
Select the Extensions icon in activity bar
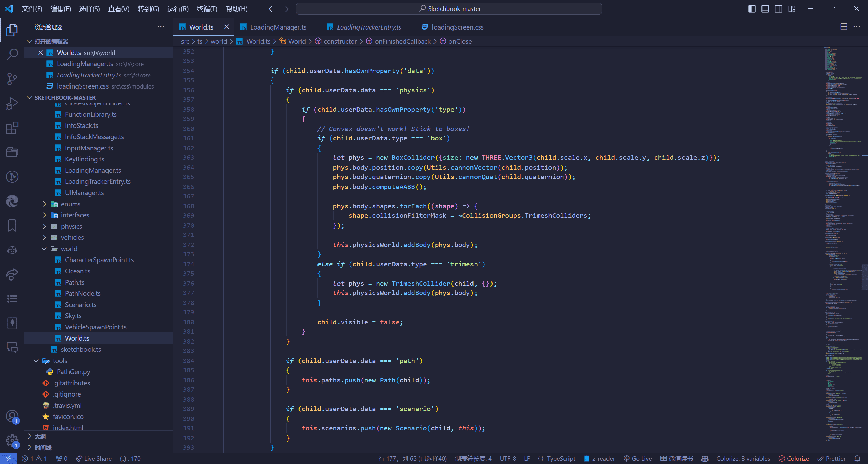pyautogui.click(x=12, y=127)
